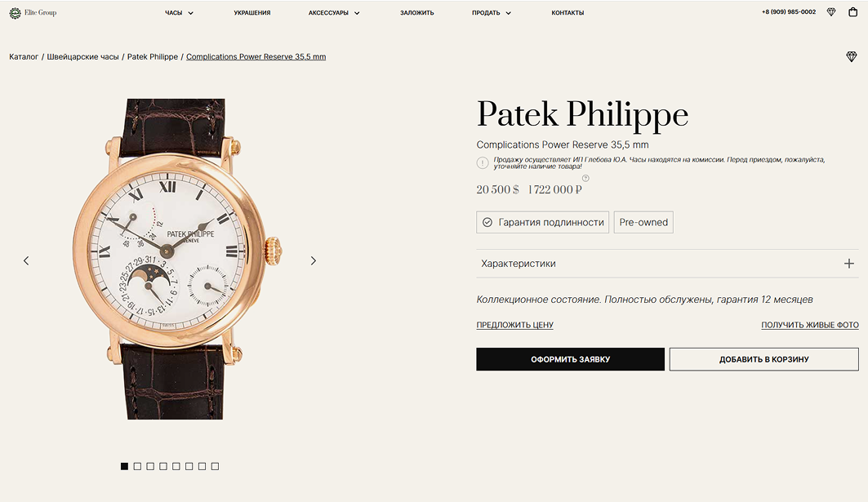Open the Контакты menu item
Image resolution: width=868 pixels, height=502 pixels.
pos(568,13)
